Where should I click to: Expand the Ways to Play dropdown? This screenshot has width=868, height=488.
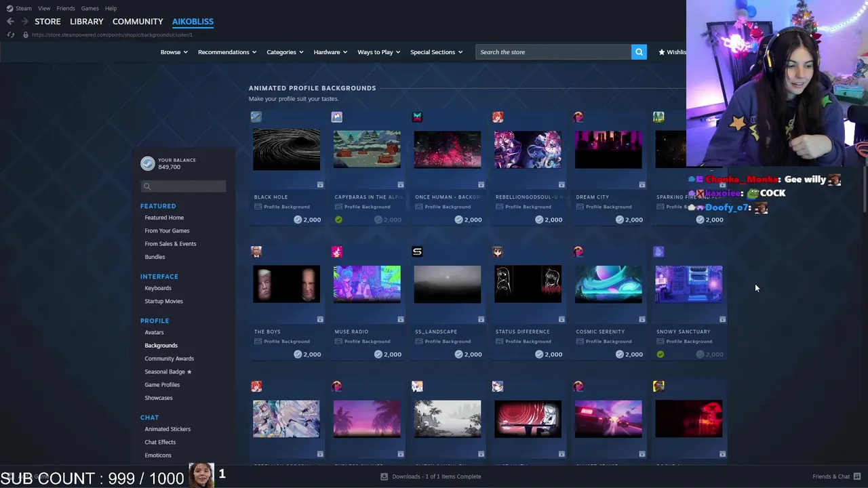(x=378, y=52)
